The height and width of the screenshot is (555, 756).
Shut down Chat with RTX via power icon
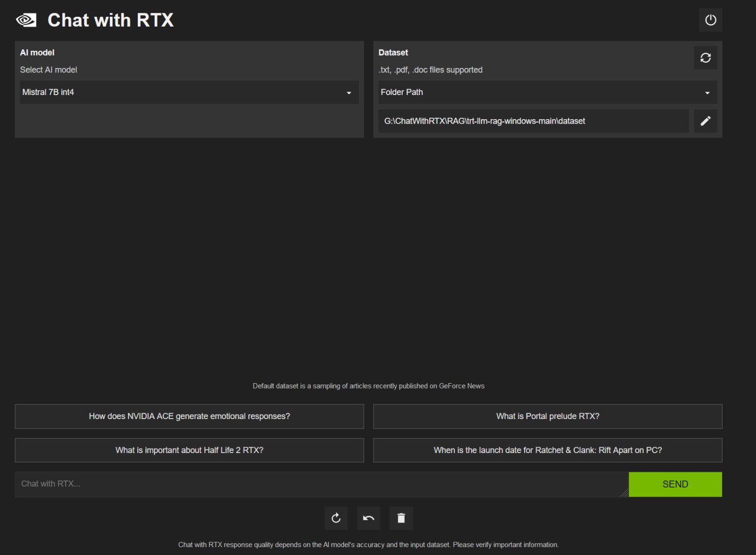tap(711, 20)
